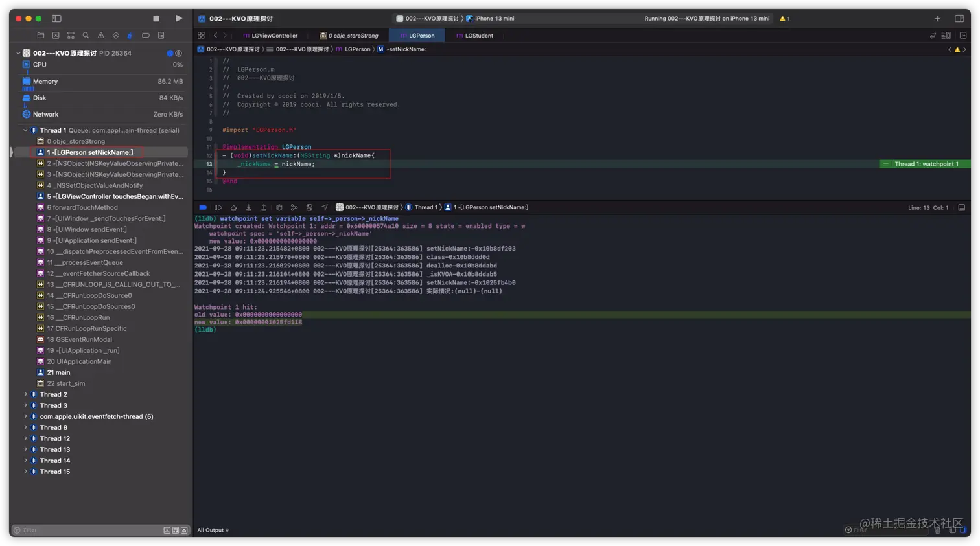This screenshot has height=546, width=980.
Task: Open the Debug Memory Graph button
Action: tap(294, 208)
